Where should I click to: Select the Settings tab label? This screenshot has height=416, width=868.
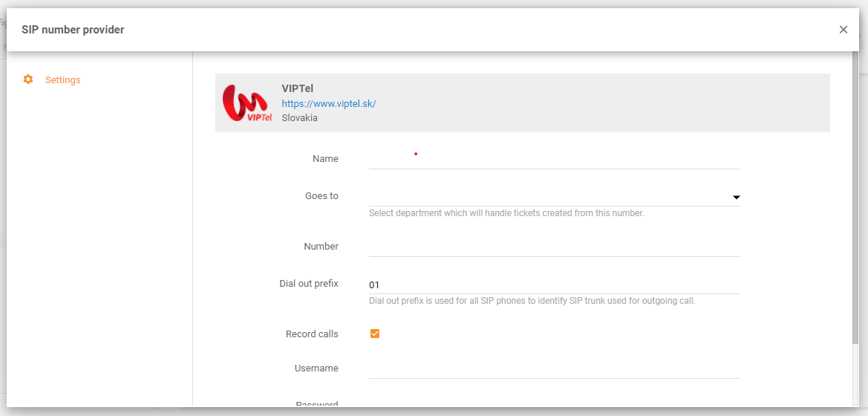tap(62, 80)
